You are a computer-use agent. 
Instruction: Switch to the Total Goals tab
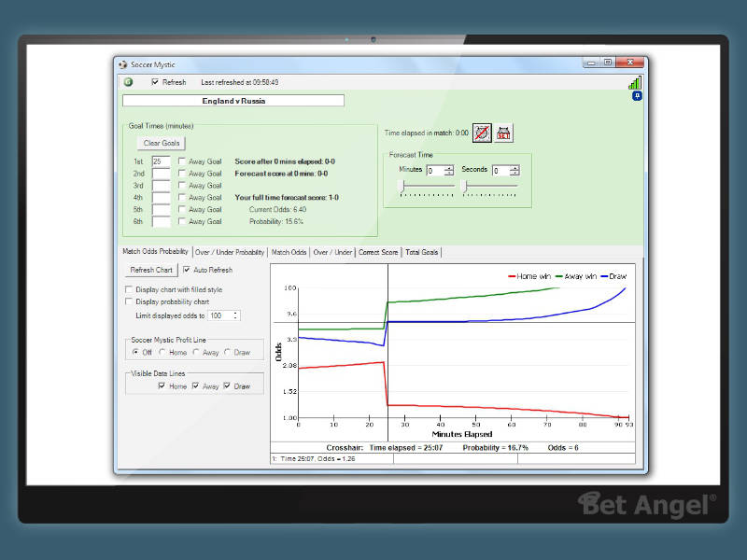coord(422,252)
